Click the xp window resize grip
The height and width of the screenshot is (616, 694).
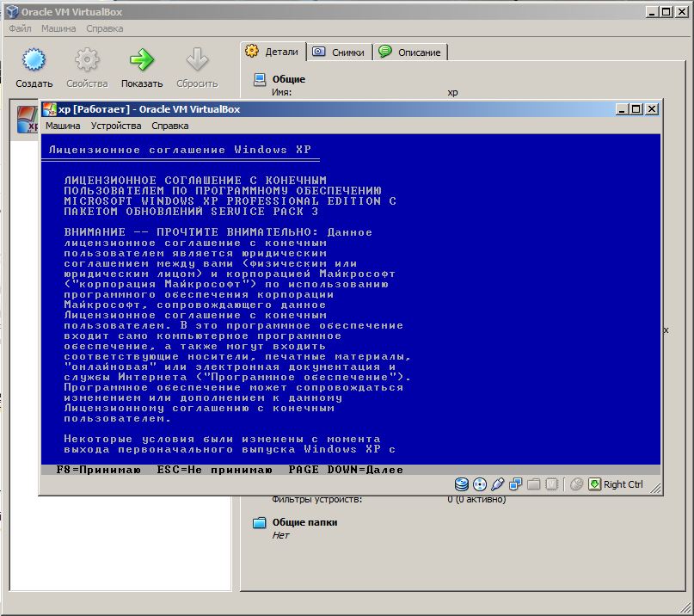coord(656,488)
